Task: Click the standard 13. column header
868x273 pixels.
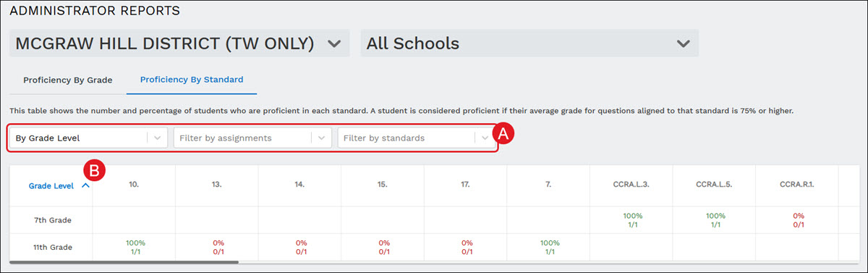Action: [216, 185]
